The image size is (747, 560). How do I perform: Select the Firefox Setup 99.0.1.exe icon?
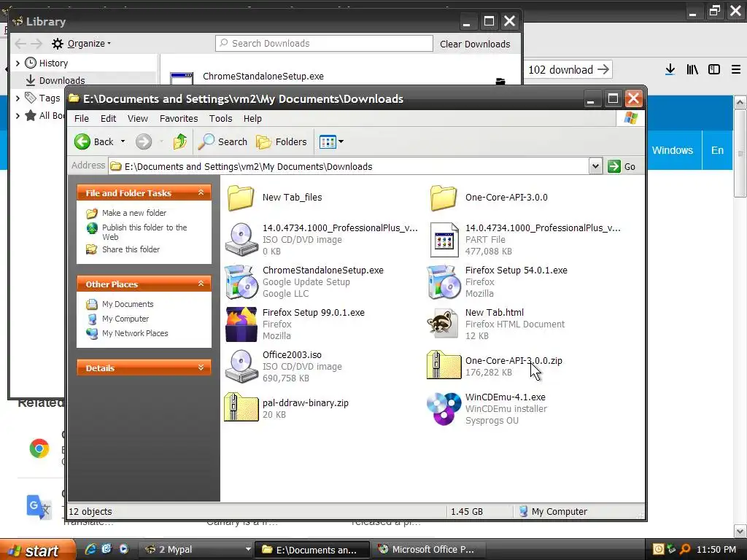pyautogui.click(x=241, y=324)
